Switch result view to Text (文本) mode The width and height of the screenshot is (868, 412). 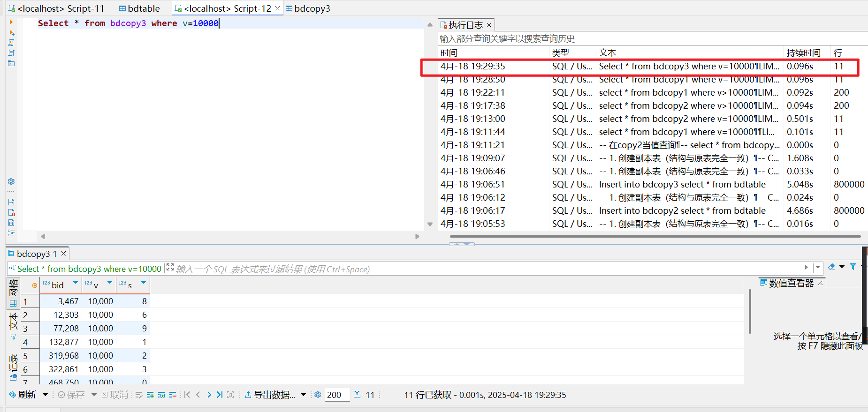click(13, 326)
